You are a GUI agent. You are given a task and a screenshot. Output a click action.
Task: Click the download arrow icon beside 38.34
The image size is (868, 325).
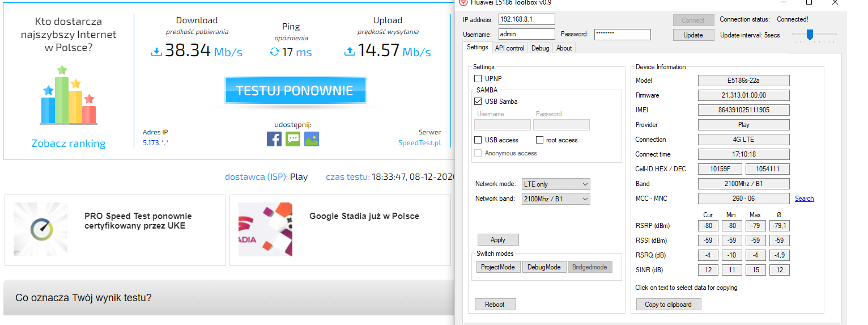[157, 52]
